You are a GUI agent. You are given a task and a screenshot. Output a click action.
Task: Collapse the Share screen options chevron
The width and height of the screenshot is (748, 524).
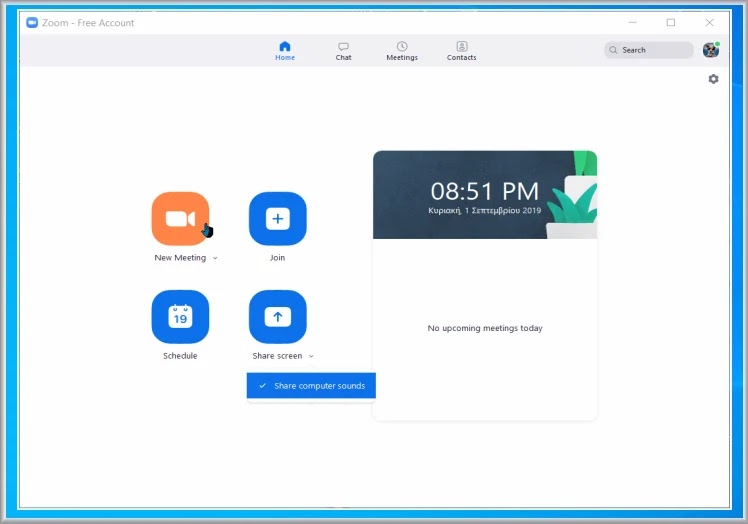click(x=311, y=356)
